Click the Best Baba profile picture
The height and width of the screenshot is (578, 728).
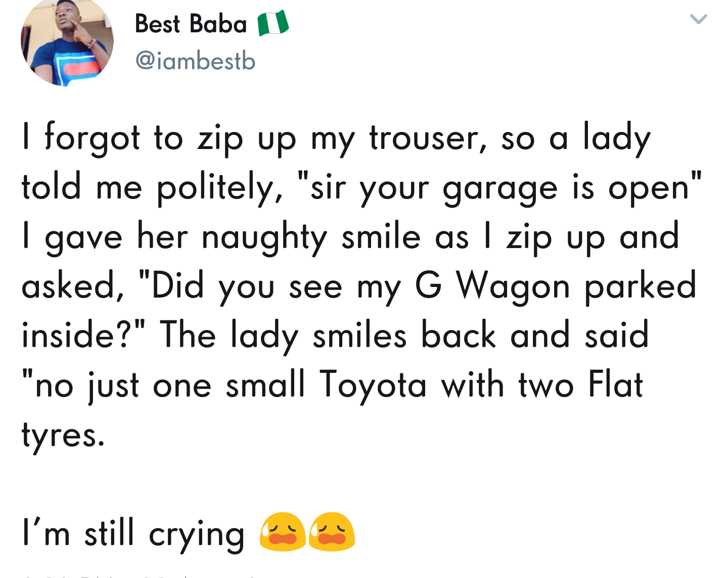click(67, 43)
